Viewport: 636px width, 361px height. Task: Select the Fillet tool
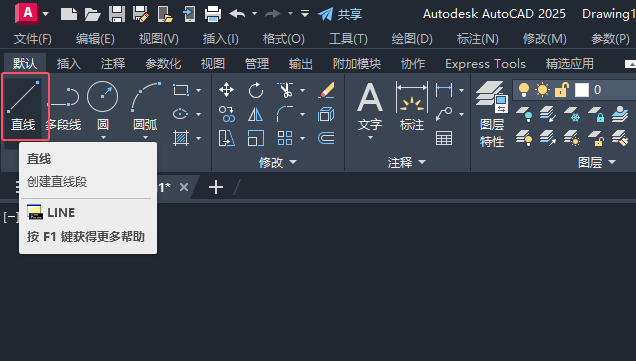pyautogui.click(x=285, y=114)
